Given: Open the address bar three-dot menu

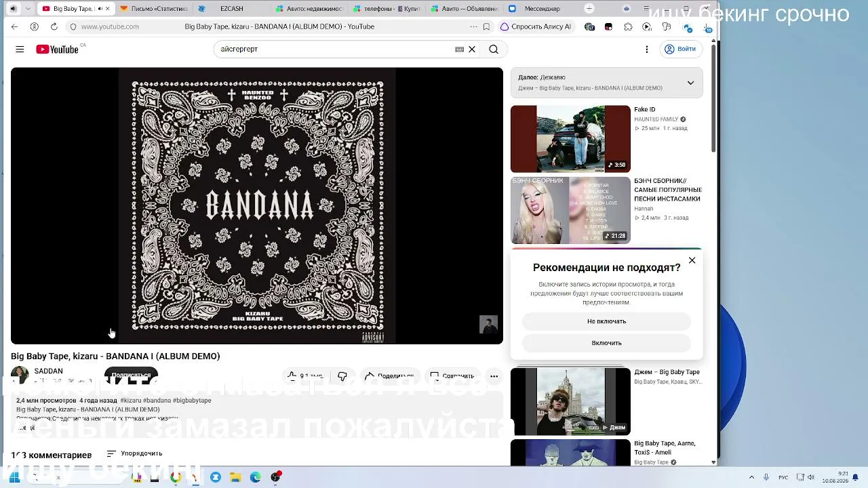Looking at the screenshot, I should pos(473,26).
